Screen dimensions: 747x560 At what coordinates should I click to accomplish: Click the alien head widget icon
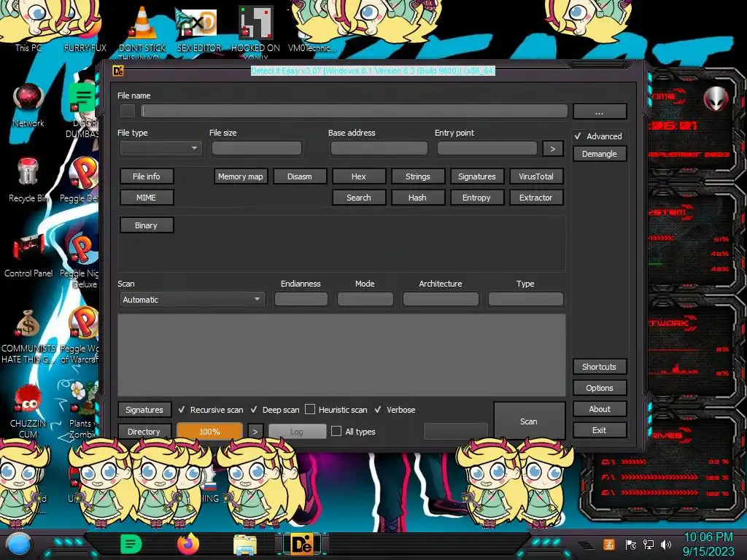(716, 99)
